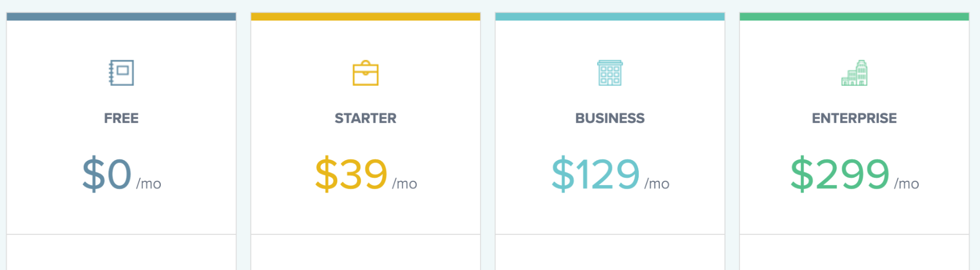980x270 pixels.
Task: Click the briefcase icon on Starter plan
Action: pyautogui.click(x=366, y=74)
